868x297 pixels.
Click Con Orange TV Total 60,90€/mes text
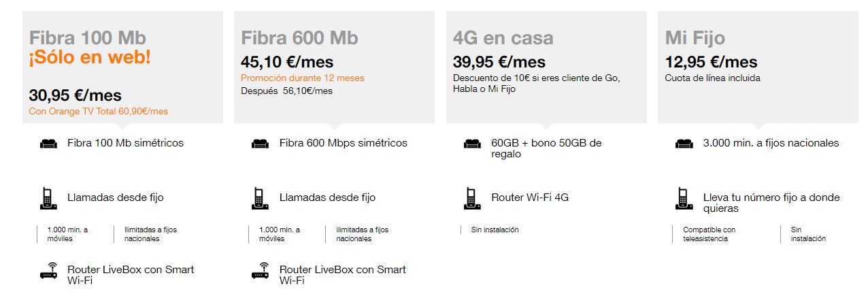(x=98, y=111)
